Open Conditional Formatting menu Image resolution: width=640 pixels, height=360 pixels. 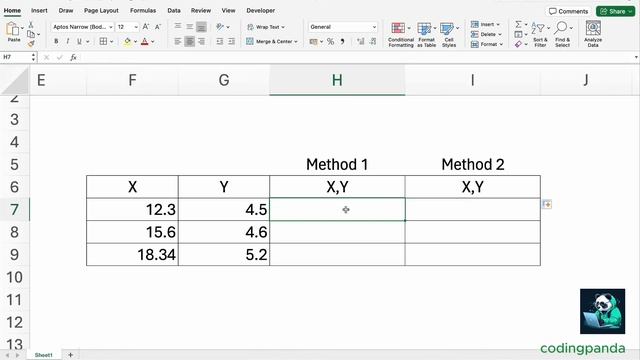click(400, 35)
